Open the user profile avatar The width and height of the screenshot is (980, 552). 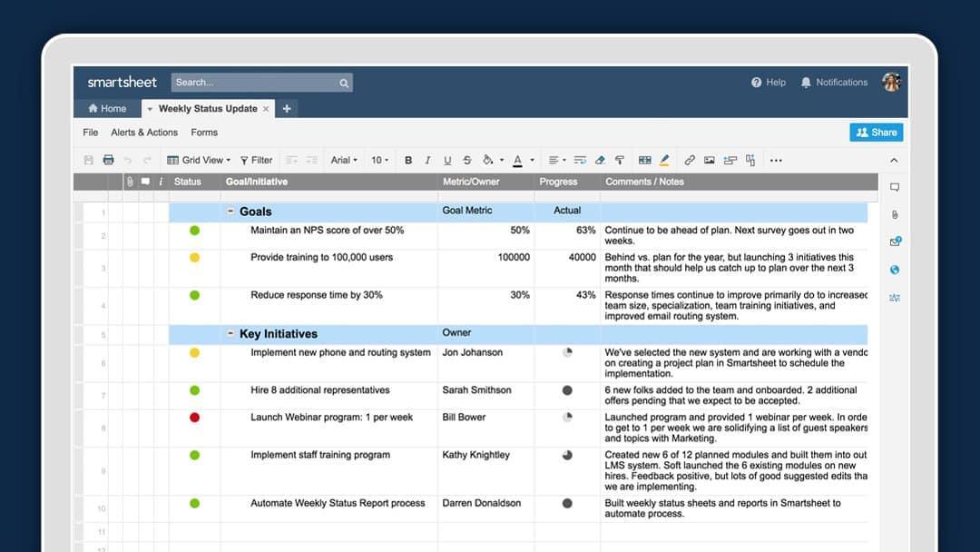tap(891, 82)
